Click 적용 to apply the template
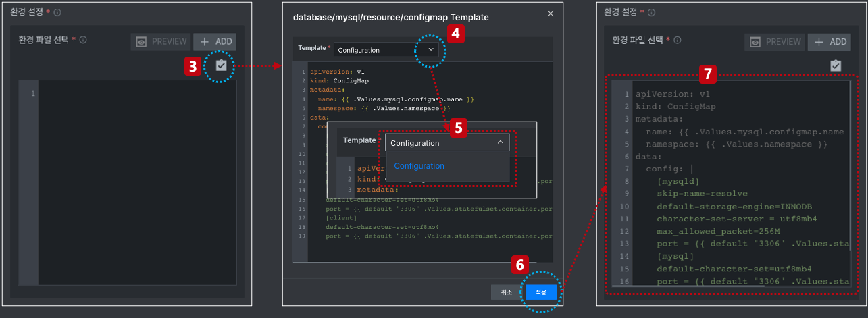This screenshot has height=318, width=868. click(540, 292)
